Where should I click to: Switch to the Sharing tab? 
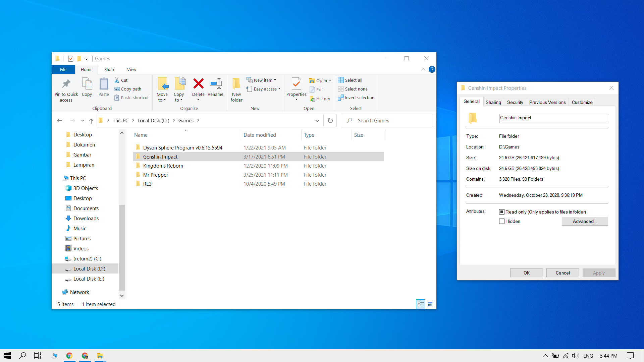tap(493, 102)
